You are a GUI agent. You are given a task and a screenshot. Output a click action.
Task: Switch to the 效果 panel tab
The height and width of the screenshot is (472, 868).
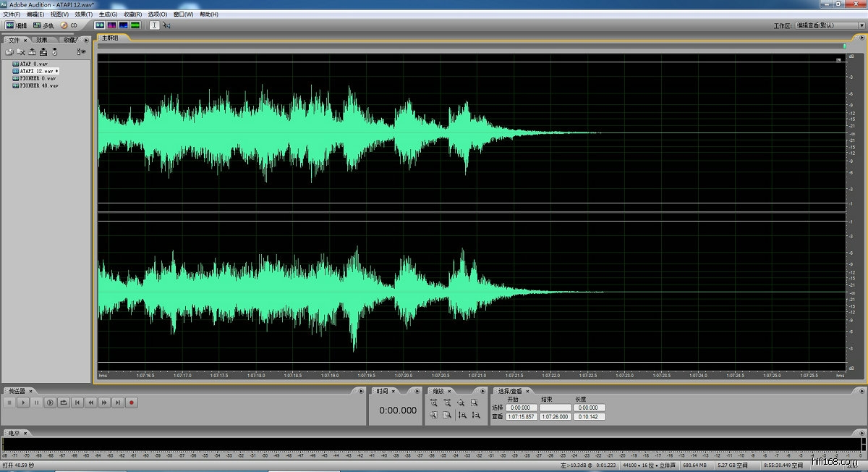click(x=42, y=40)
